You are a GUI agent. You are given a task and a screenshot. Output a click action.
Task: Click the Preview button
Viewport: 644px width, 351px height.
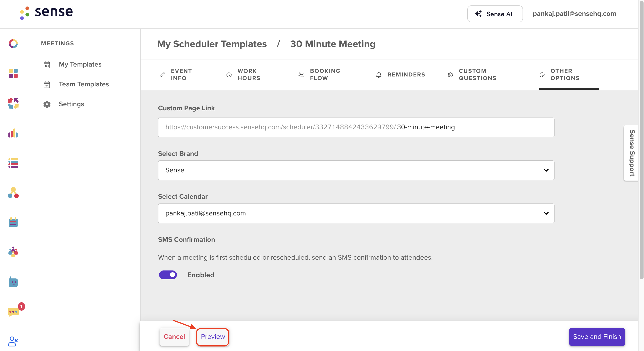tap(213, 337)
